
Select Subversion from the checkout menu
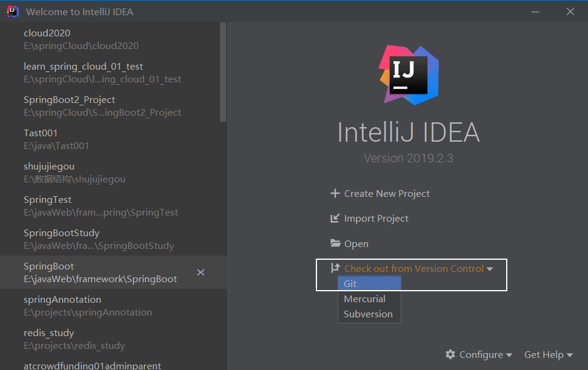pos(369,314)
